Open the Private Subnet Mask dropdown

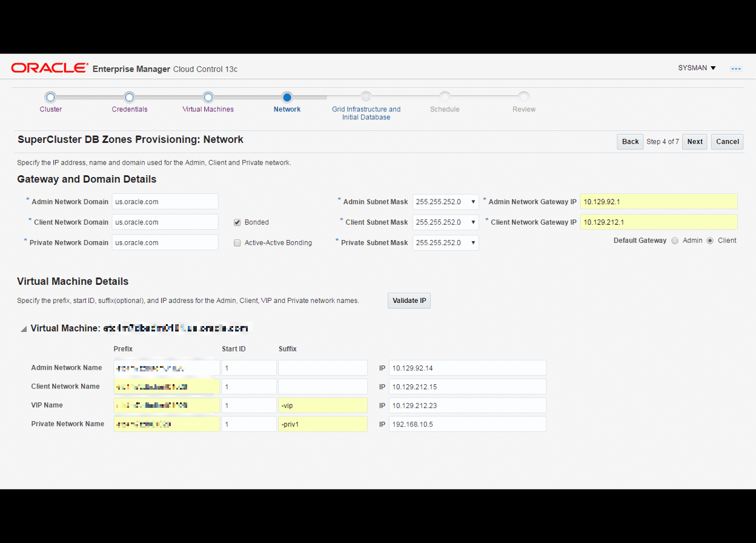446,242
